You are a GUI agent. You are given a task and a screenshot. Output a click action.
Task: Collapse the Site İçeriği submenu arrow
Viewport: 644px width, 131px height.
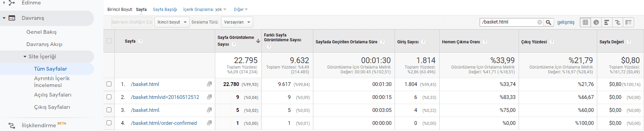point(25,57)
